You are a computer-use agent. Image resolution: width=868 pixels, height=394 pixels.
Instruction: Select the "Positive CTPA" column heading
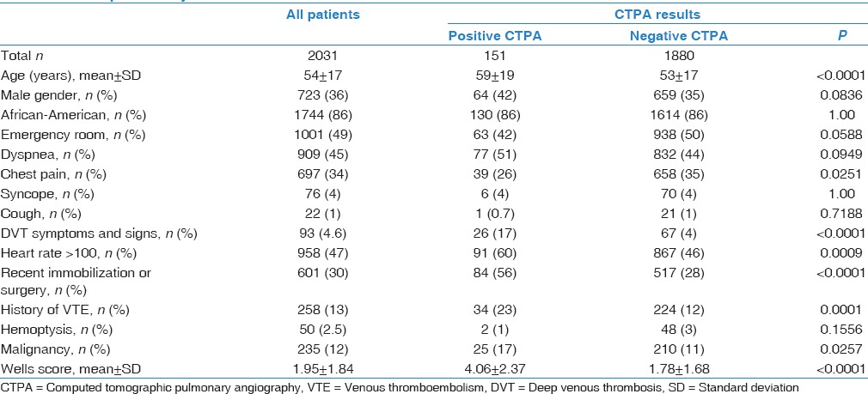[493, 34]
